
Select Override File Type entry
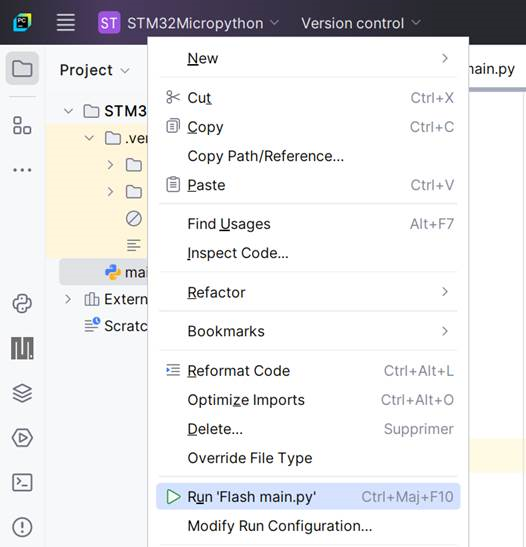[x=308, y=458]
